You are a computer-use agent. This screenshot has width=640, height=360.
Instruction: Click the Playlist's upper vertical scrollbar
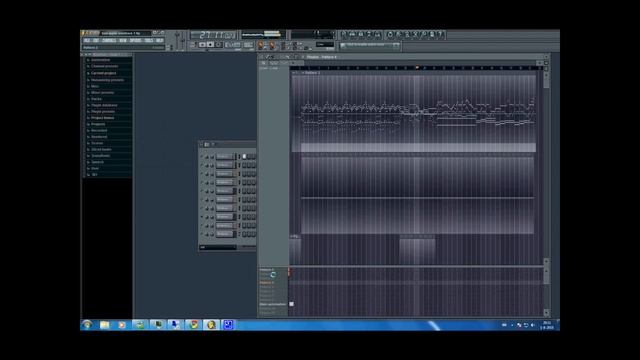(x=546, y=80)
